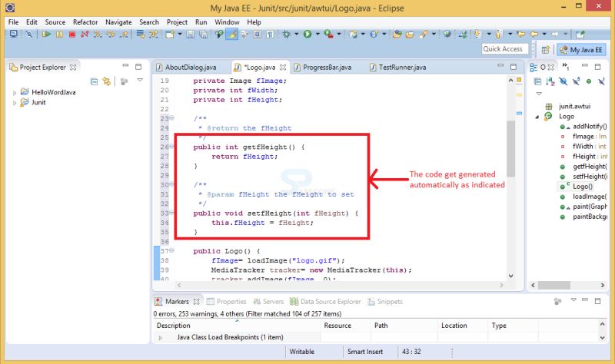The image size is (615, 364).
Task: Expand the HelloWordJava project node
Action: [15, 93]
